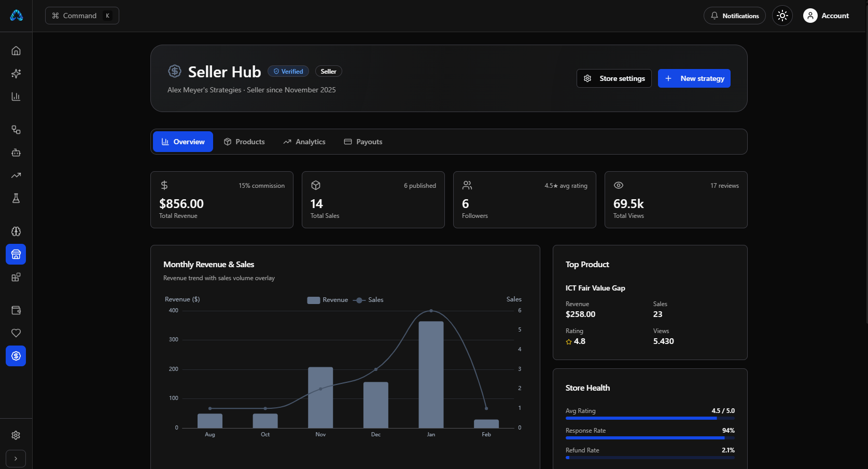Click the "4.5★ avg rating" label
Viewport: 868px width, 469px height.
(x=566, y=186)
